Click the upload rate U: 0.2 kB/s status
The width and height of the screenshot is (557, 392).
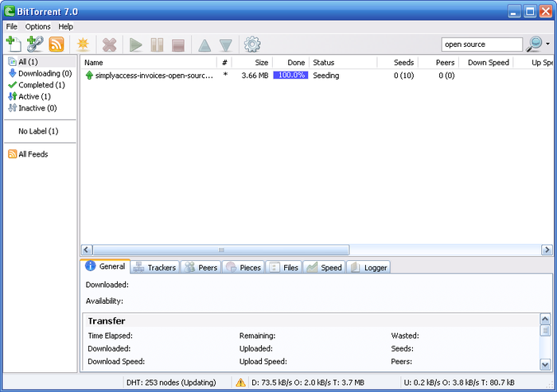(x=459, y=382)
